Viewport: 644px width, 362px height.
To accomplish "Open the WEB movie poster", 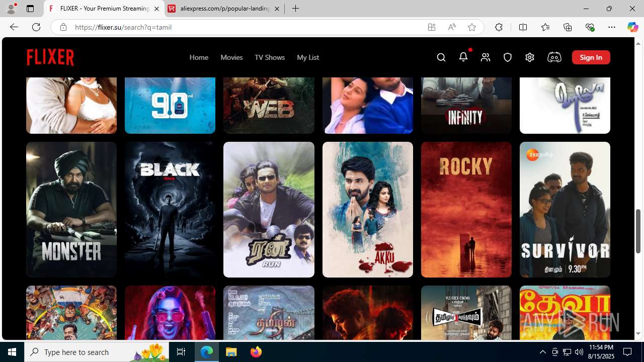I will pos(269,106).
